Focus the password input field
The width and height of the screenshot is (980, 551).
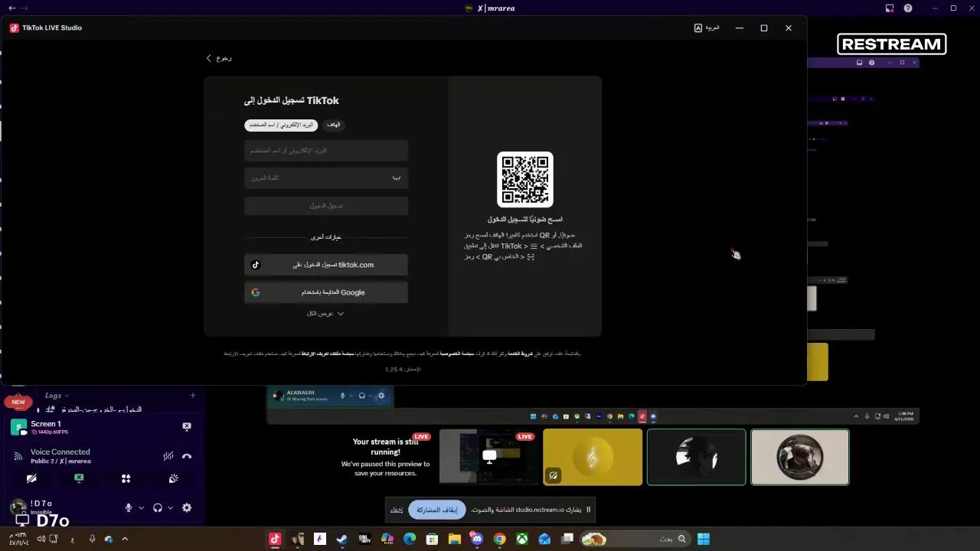(x=326, y=178)
